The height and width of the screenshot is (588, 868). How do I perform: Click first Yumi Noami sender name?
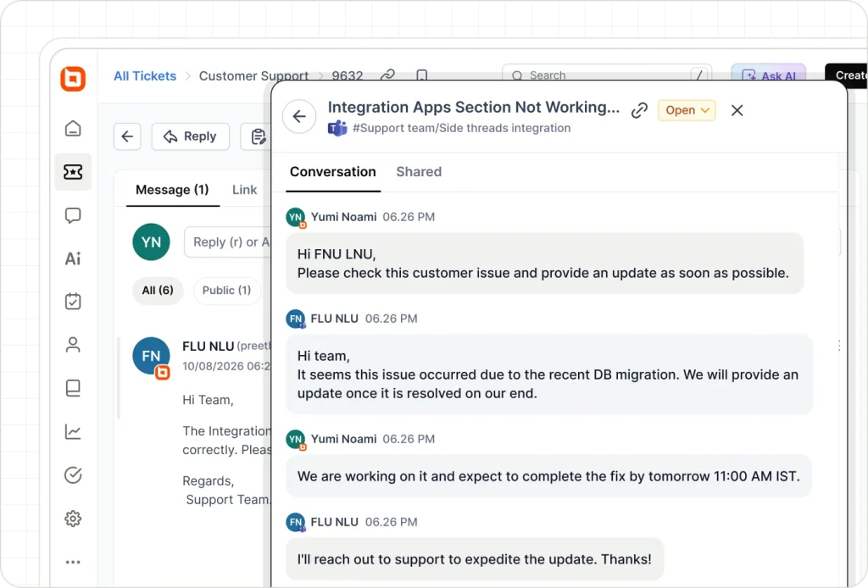(344, 217)
